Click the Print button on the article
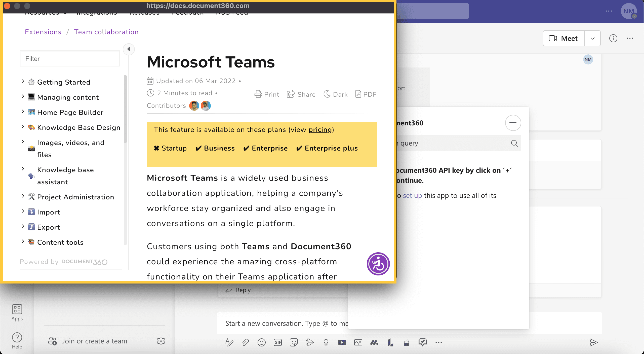 click(x=267, y=94)
